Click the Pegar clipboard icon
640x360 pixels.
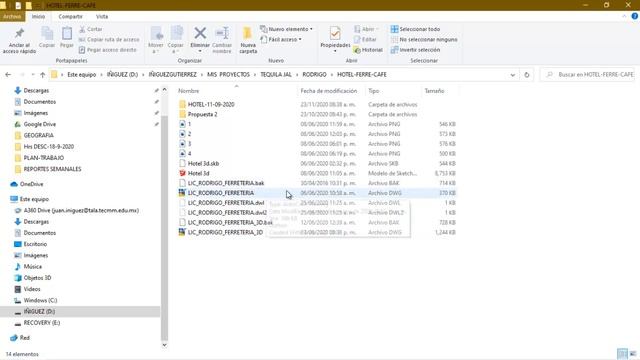pos(67,34)
